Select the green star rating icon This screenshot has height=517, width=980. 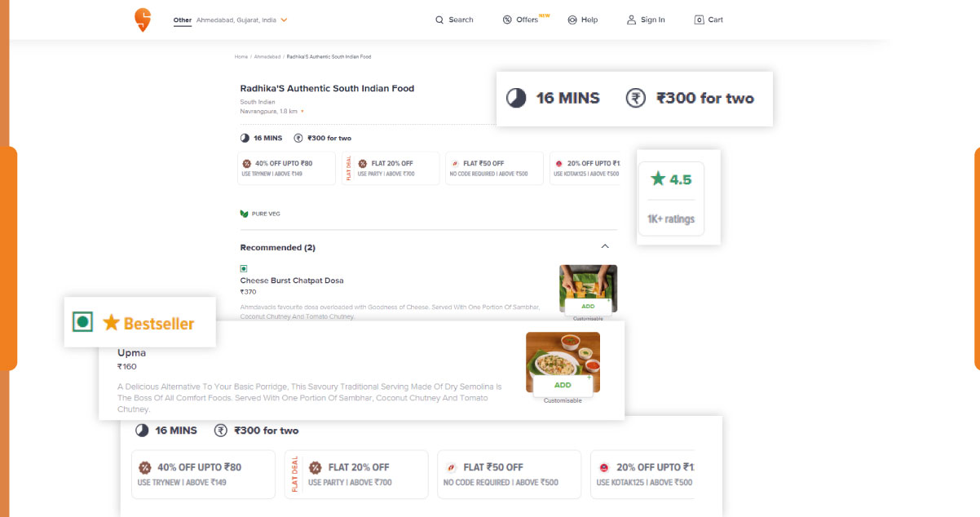tap(658, 179)
